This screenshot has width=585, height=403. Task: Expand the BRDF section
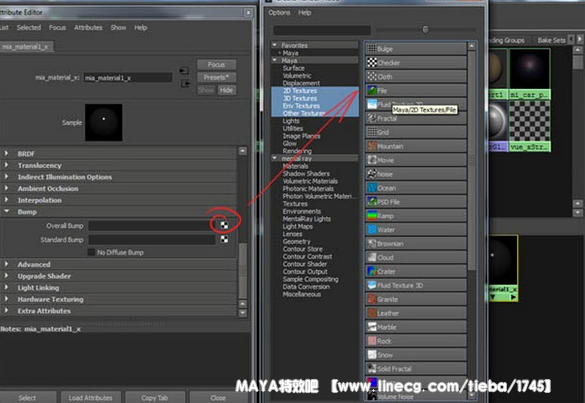pos(6,153)
